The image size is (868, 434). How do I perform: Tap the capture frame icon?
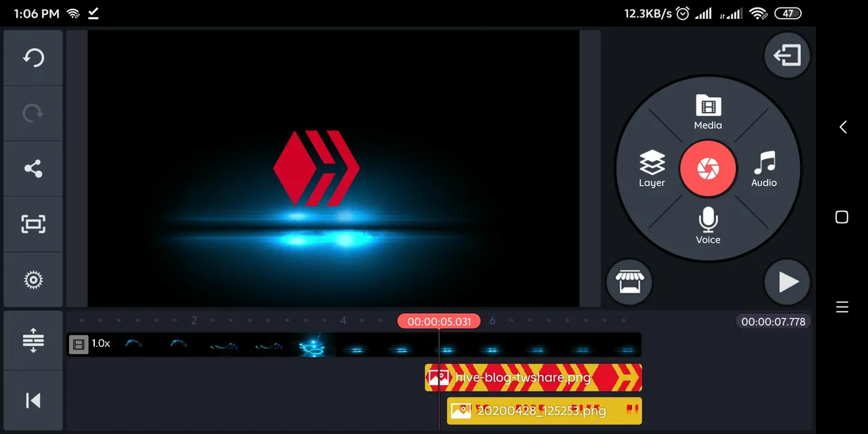pos(33,224)
